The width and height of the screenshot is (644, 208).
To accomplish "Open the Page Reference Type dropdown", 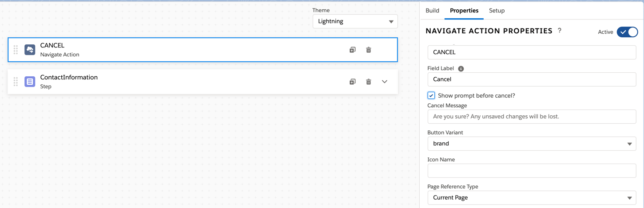I will pos(532,198).
